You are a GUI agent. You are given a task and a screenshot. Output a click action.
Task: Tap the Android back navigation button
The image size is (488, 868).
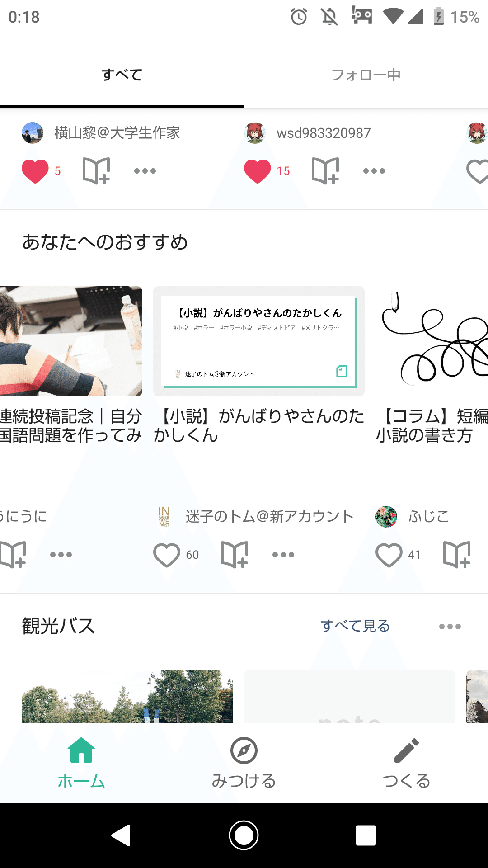click(x=121, y=835)
